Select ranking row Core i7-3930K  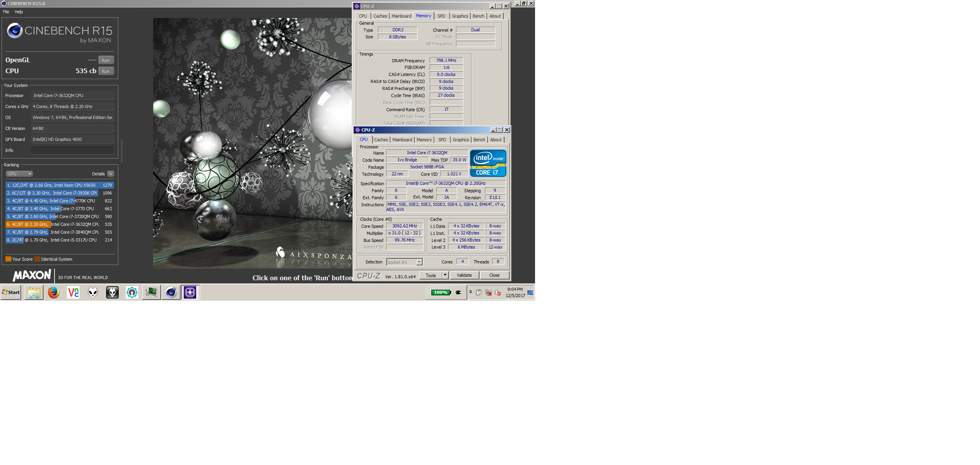(60, 193)
